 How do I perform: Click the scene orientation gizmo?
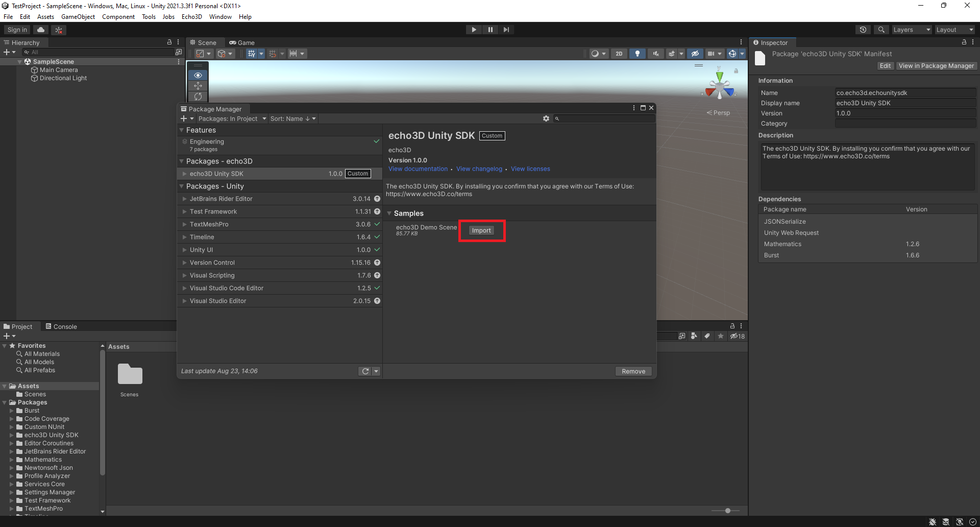(x=720, y=86)
